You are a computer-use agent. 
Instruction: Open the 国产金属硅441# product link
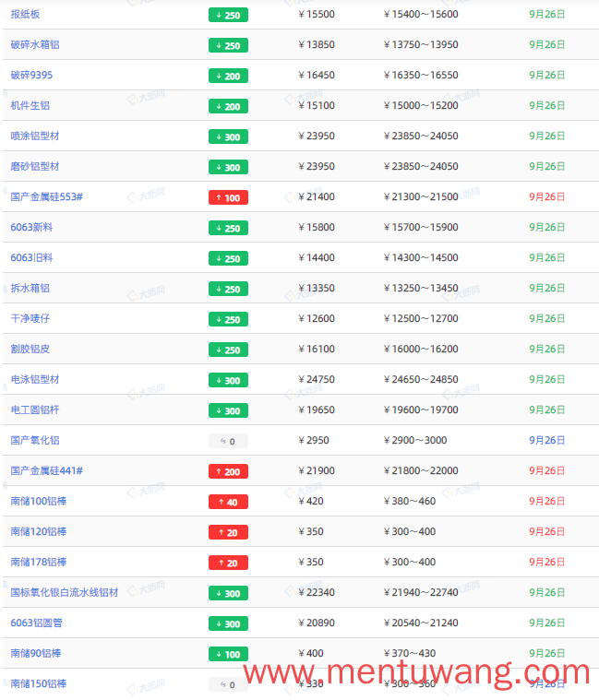click(47, 470)
